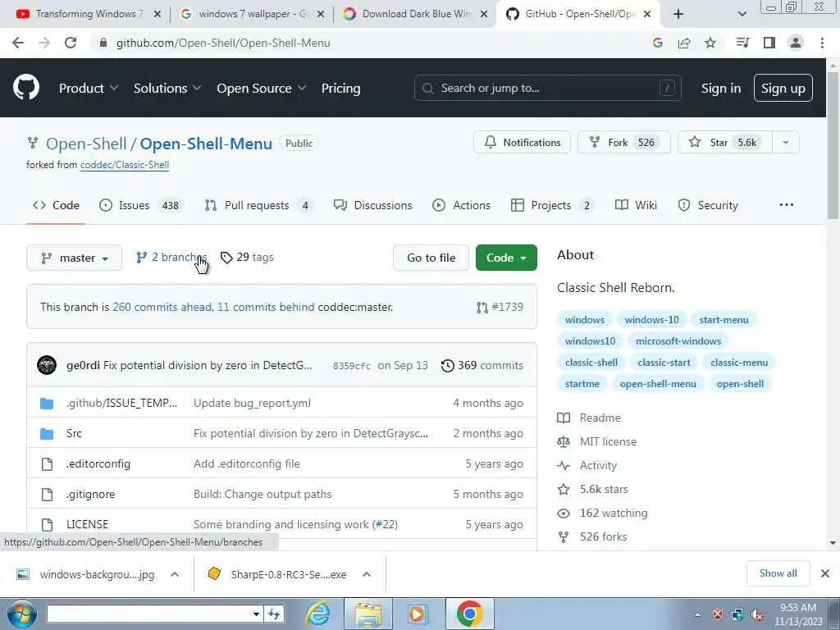
Task: Open the Src folder
Action: [x=74, y=433]
